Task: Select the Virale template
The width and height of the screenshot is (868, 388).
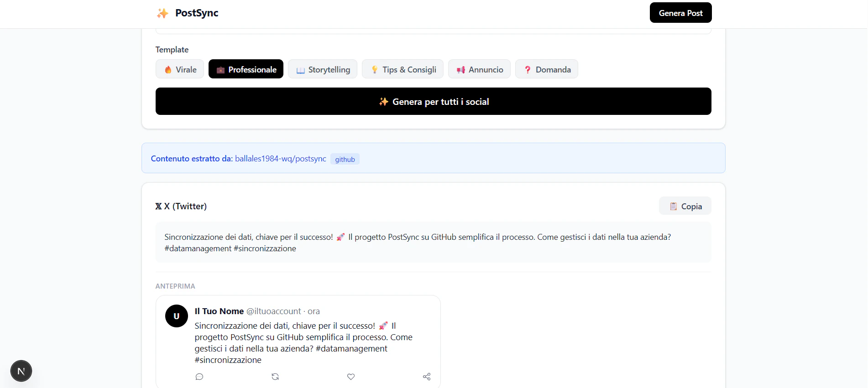Action: click(180, 69)
